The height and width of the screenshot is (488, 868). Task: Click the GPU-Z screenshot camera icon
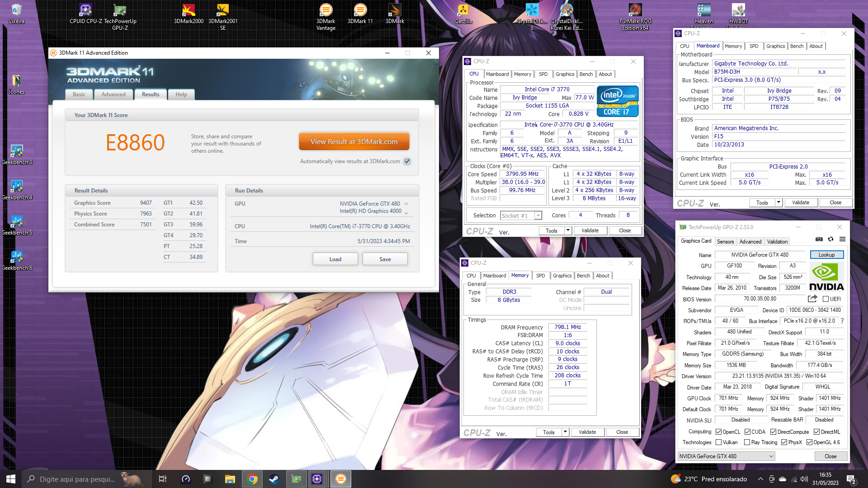point(819,239)
